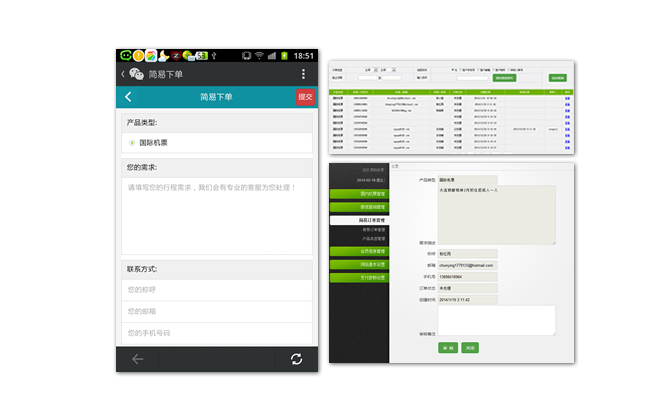Open the first order type dropdown
The image size is (660, 400).
[x=371, y=70]
